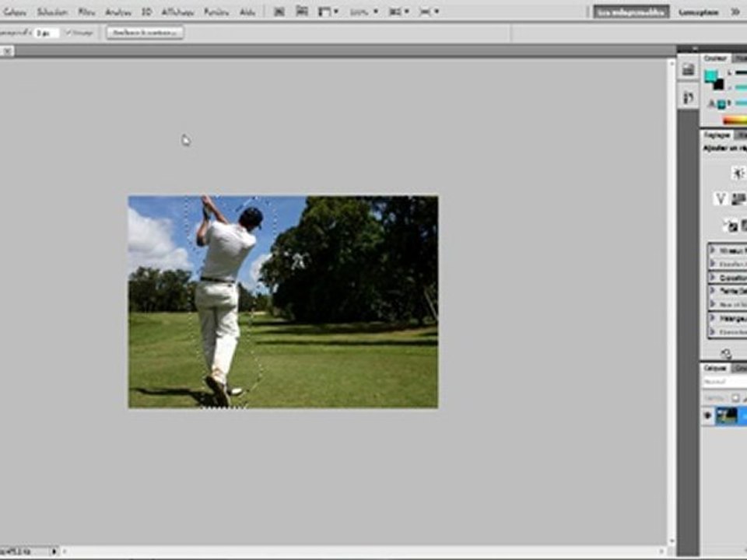Click the middle color slider in Couleur panel

tap(741, 88)
